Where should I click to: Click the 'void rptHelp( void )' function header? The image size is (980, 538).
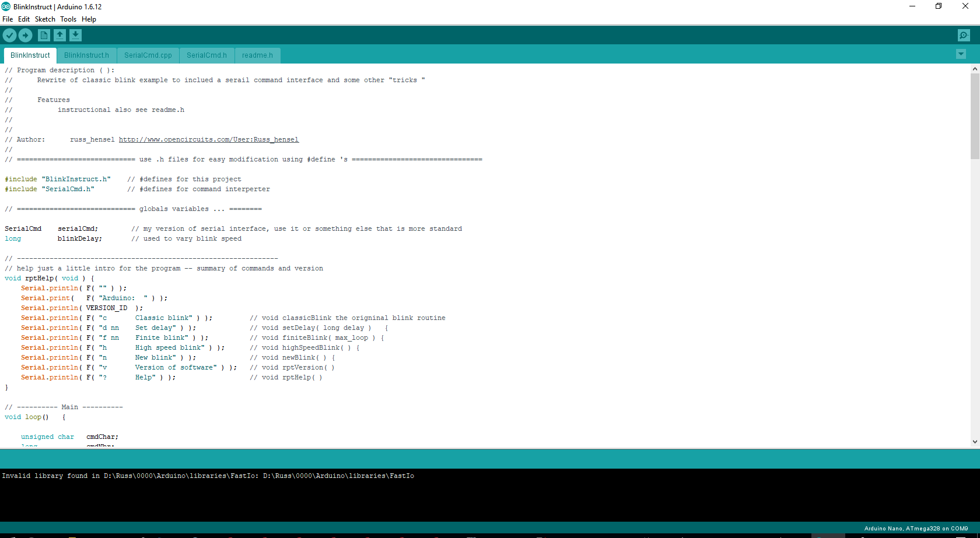click(49, 279)
